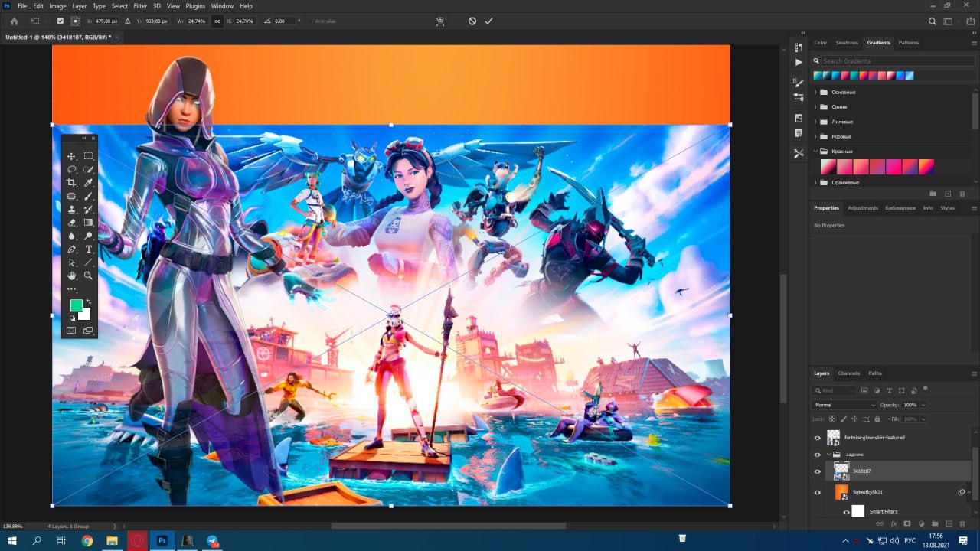Open the layer Opacity dropdown arrow
Screen dimensions: 980x551
tap(923, 405)
